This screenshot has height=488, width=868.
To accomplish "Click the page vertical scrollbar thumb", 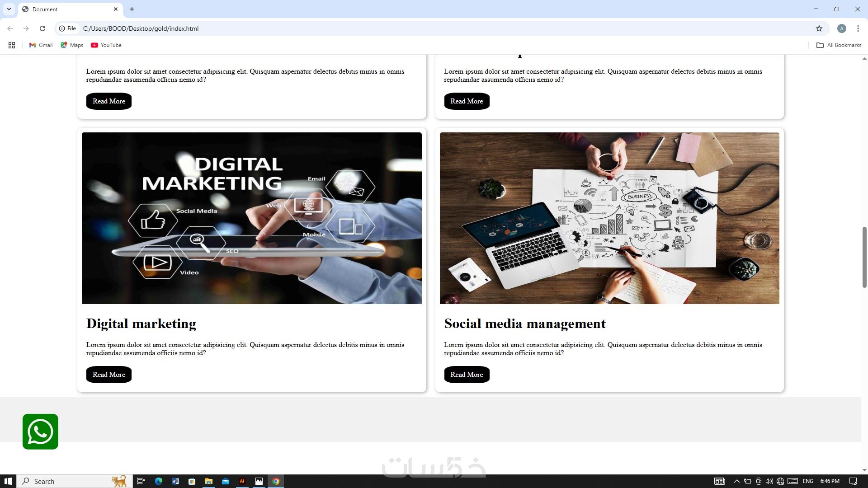I will [864, 258].
